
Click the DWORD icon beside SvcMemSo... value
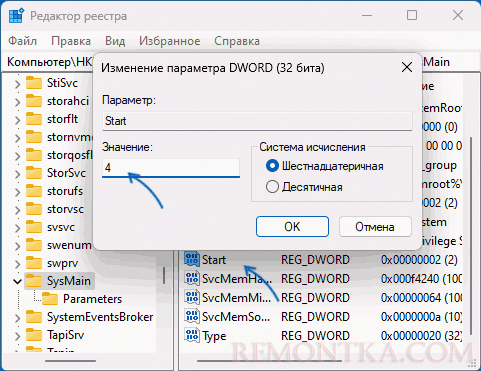click(x=192, y=316)
